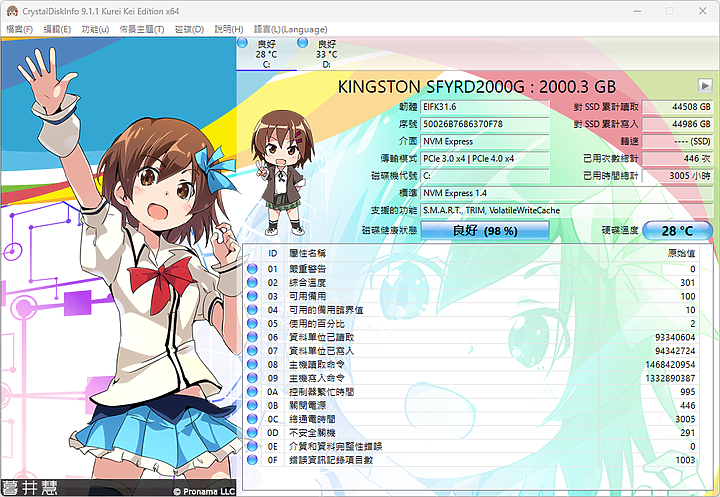Viewport: 720px width, 497px height.
Task: Click the serial number field 50026B7686370F78
Action: pos(485,124)
